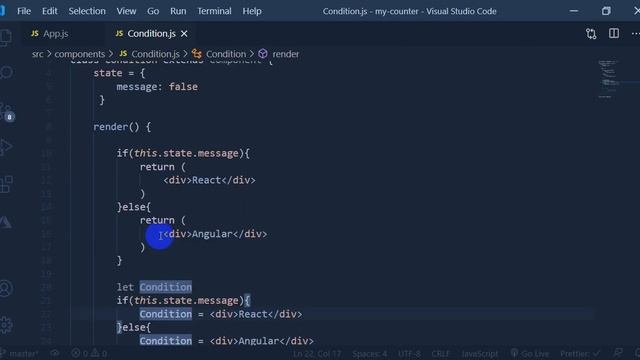640x360 pixels.
Task: Click 'message: false' in state object
Action: pyautogui.click(x=157, y=87)
